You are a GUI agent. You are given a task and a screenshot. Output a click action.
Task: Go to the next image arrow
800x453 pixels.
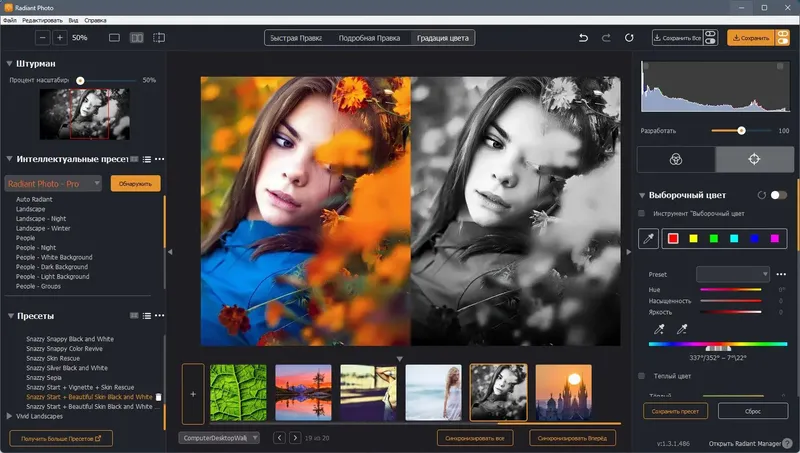coord(295,438)
